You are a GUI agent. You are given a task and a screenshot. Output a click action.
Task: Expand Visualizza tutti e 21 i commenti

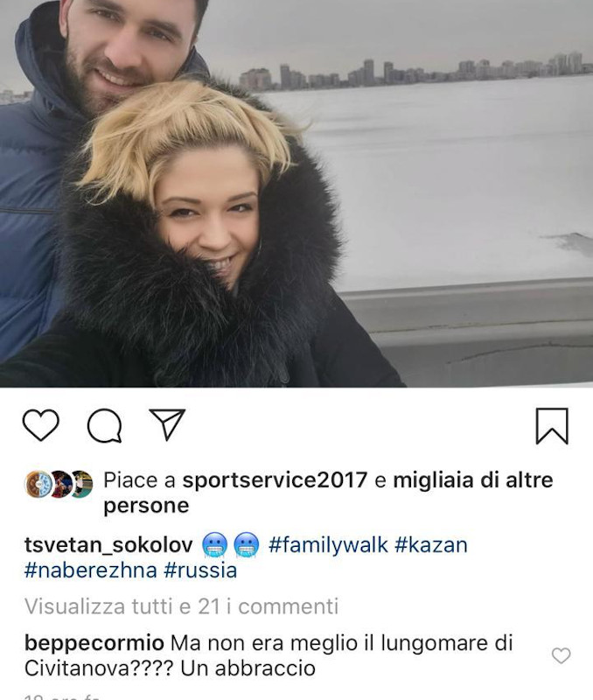[x=181, y=606]
